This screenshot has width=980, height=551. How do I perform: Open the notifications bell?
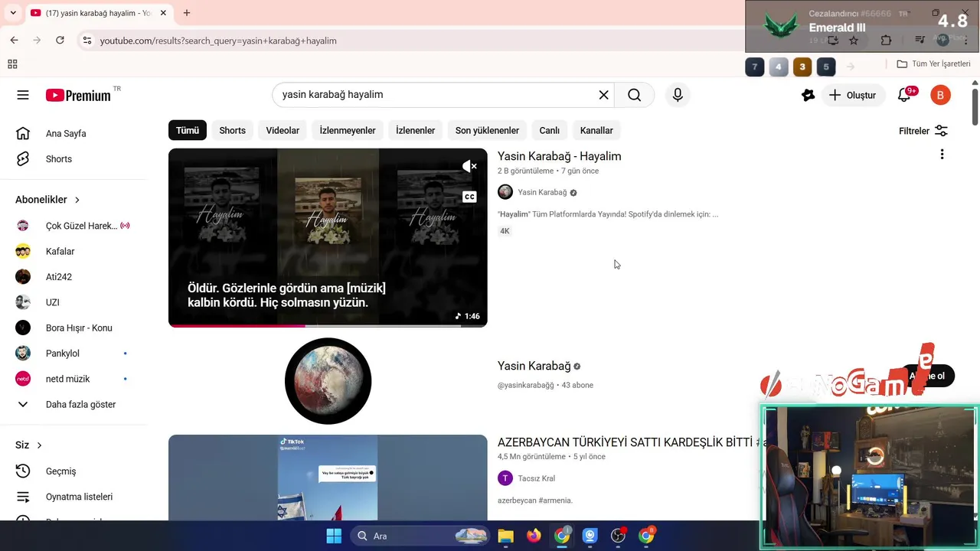point(904,95)
